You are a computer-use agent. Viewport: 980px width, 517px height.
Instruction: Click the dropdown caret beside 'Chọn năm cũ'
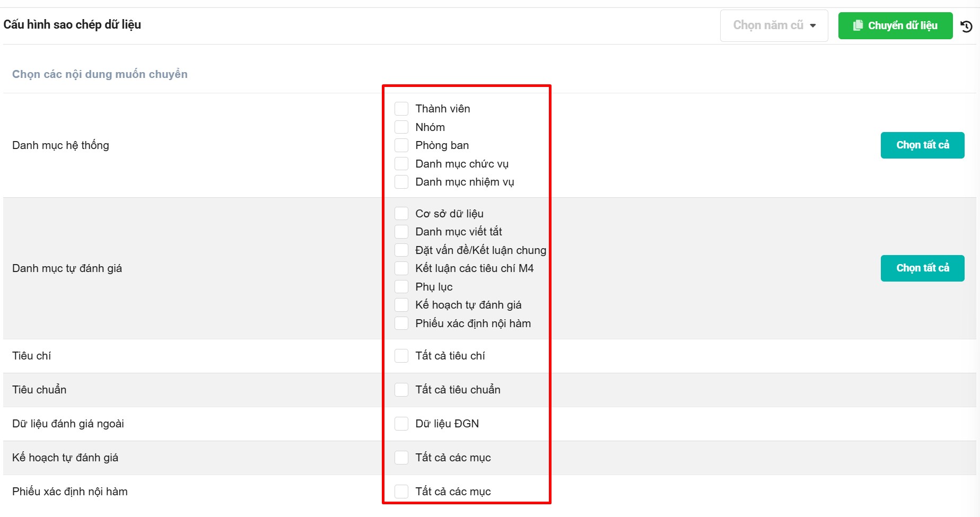[813, 25]
